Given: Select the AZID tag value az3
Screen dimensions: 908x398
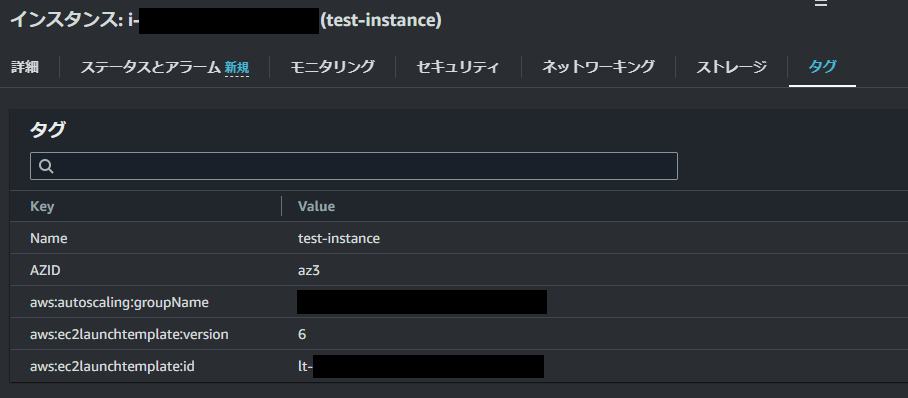Looking at the screenshot, I should 309,270.
